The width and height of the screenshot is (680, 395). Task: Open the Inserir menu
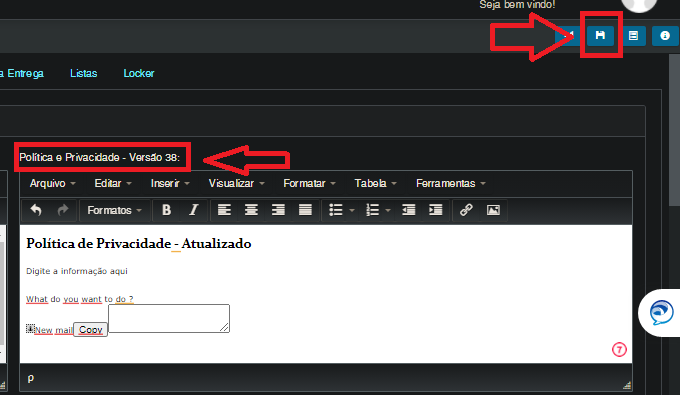(170, 183)
